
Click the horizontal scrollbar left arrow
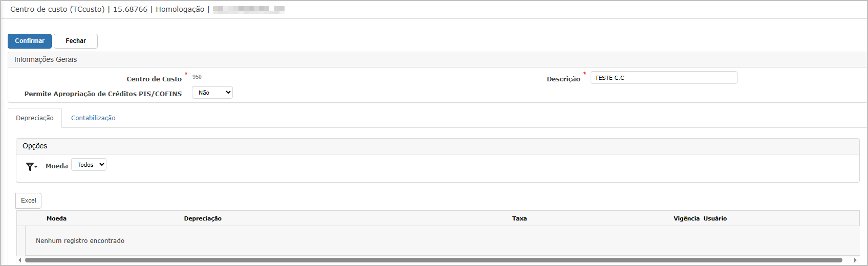coord(20,260)
